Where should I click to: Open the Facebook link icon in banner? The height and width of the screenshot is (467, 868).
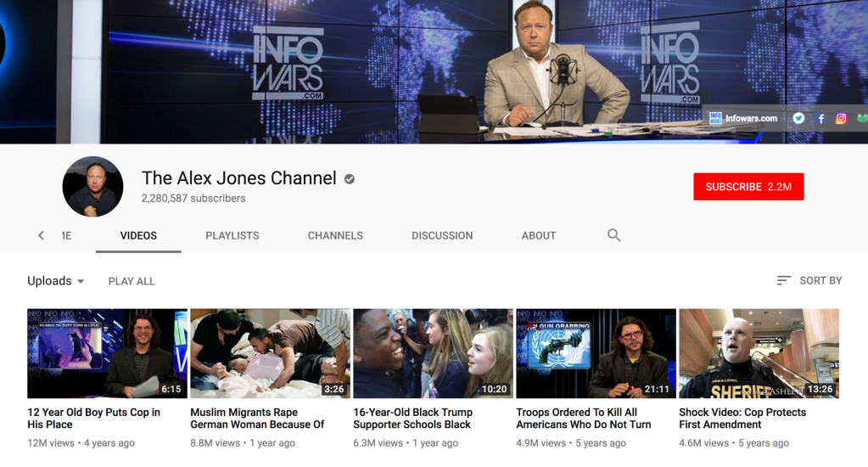coord(820,118)
